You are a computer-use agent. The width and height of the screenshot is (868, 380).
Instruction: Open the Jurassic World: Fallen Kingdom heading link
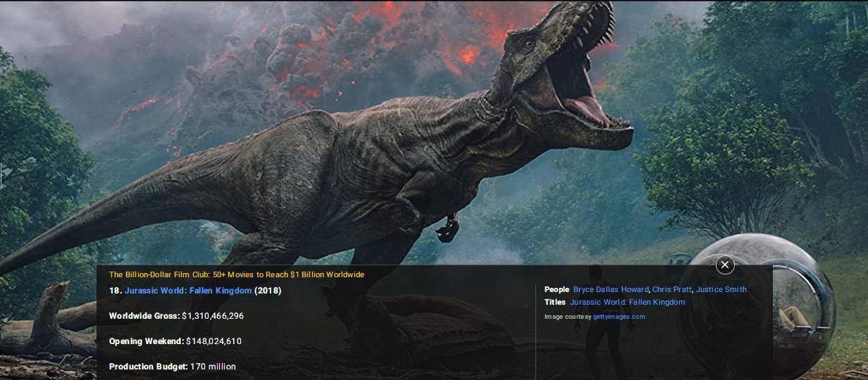(x=188, y=291)
